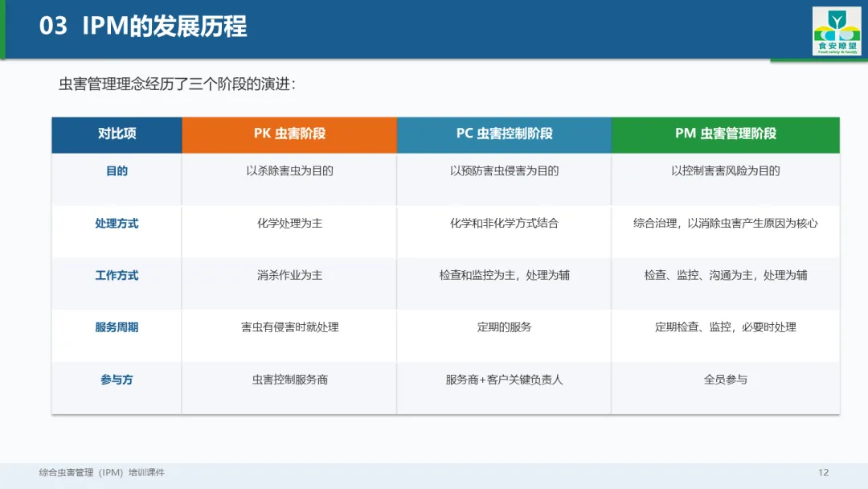Click the '对比项' table header

(x=117, y=134)
